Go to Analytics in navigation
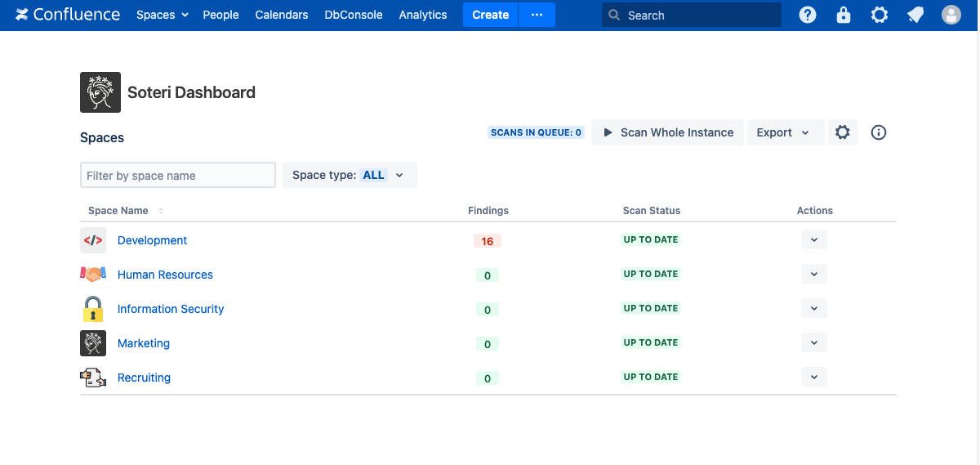 [423, 15]
